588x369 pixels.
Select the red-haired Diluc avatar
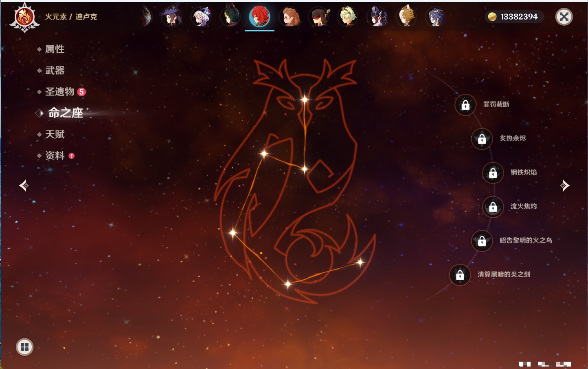coord(260,17)
